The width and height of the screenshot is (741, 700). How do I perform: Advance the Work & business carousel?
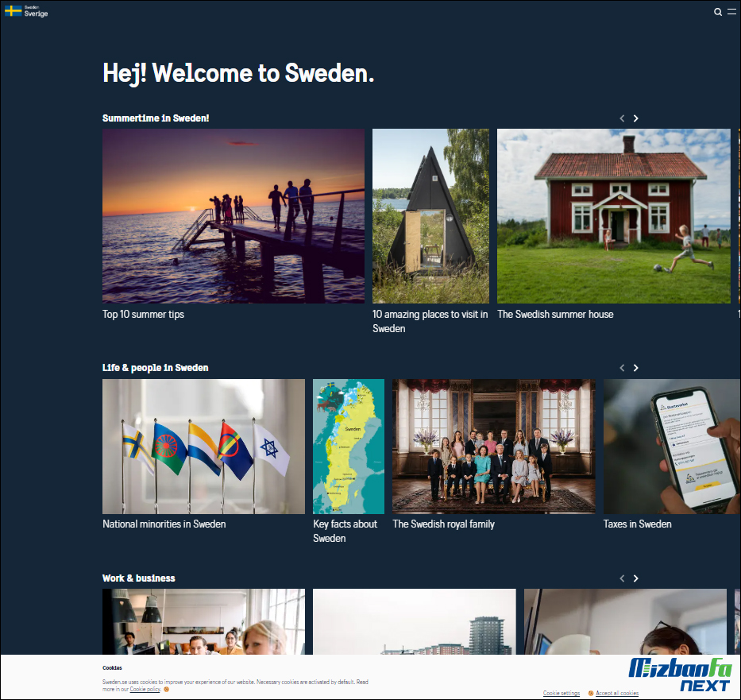tap(635, 578)
